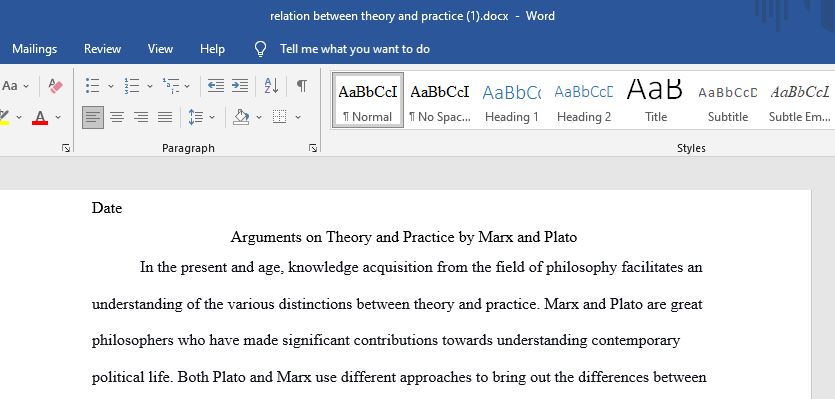Screen dimensions: 835x399
Task: Click the Clear All Formatting eraser icon
Action: [55, 86]
